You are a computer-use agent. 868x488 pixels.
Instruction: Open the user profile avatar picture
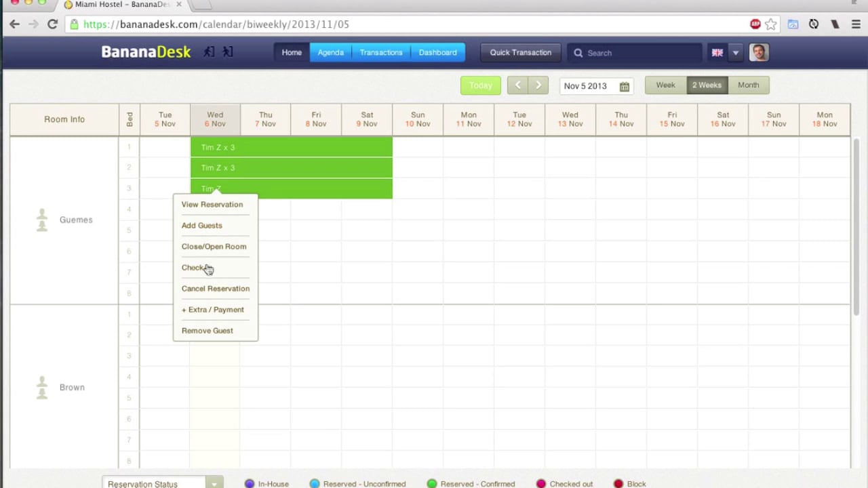click(759, 52)
